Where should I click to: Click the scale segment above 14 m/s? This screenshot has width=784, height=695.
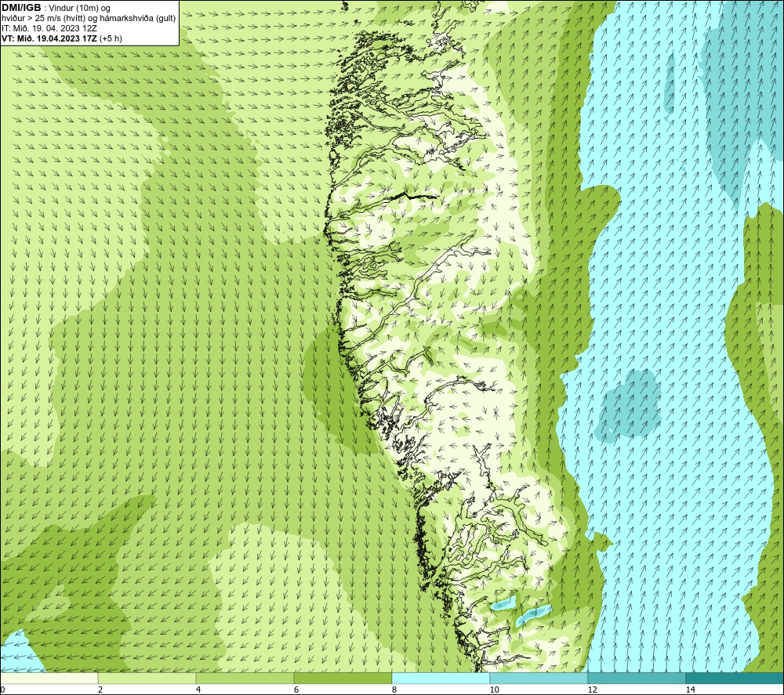click(x=735, y=679)
